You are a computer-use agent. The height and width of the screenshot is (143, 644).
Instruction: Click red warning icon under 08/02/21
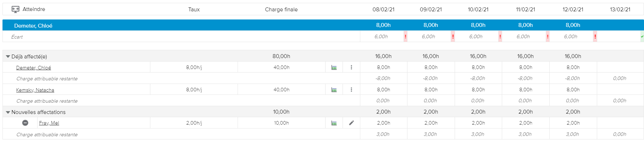tap(405, 36)
